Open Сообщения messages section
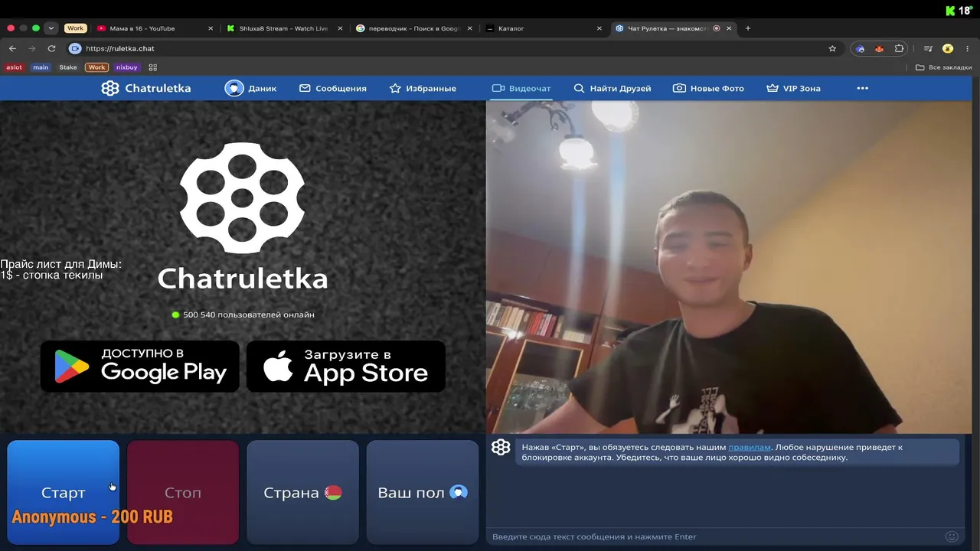This screenshot has height=551, width=980. 333,88
